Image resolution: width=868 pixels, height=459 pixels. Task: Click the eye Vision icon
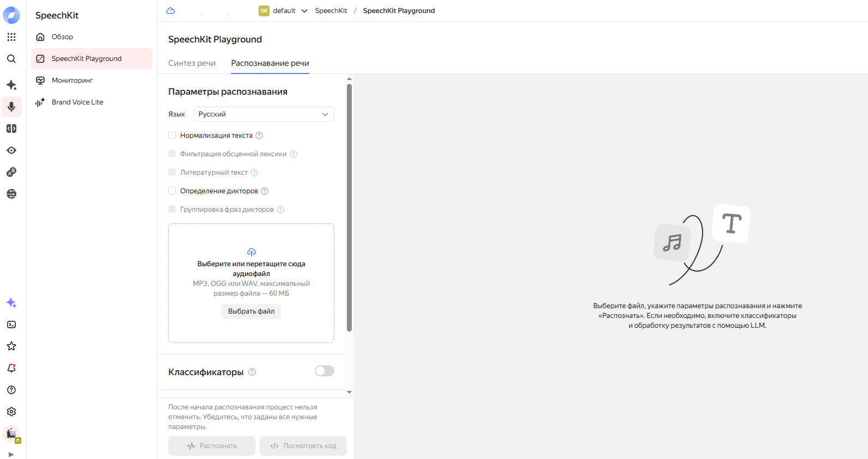[x=11, y=150]
